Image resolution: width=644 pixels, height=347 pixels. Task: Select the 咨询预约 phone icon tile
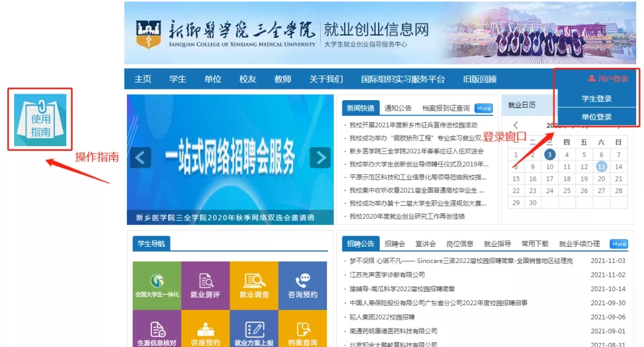(x=303, y=286)
